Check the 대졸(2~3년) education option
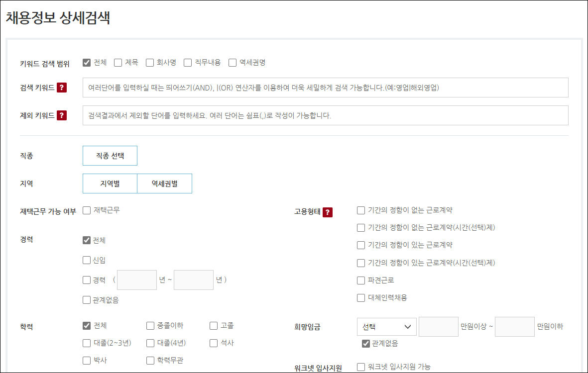This screenshot has height=373, width=588. (87, 343)
